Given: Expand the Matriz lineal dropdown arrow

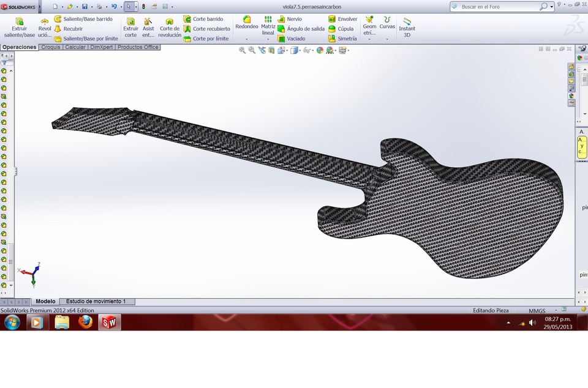Looking at the screenshot, I should click(x=268, y=39).
